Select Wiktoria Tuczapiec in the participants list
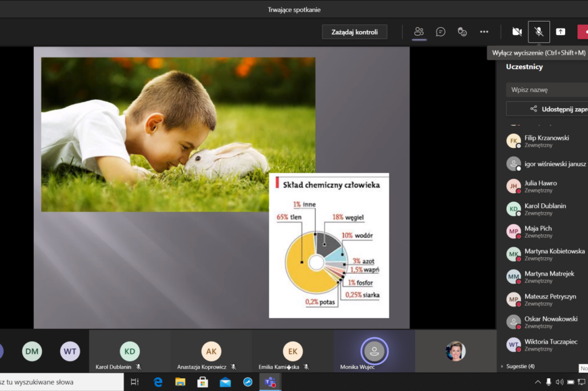This screenshot has width=588, height=391. (547, 344)
